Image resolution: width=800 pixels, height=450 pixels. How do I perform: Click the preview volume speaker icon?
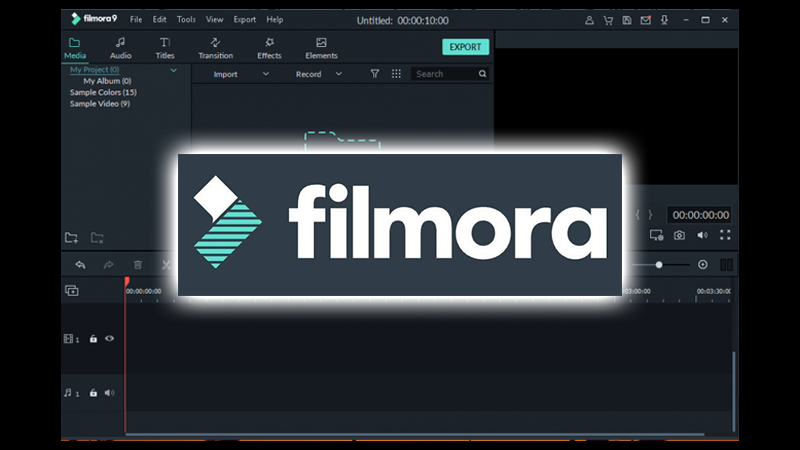[703, 235]
